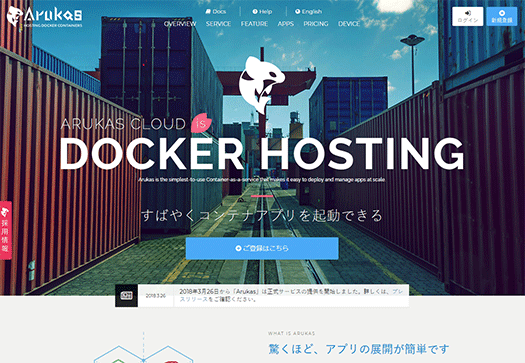The width and height of the screenshot is (525, 363).
Task: Click the large white orca emblem
Action: (x=262, y=84)
